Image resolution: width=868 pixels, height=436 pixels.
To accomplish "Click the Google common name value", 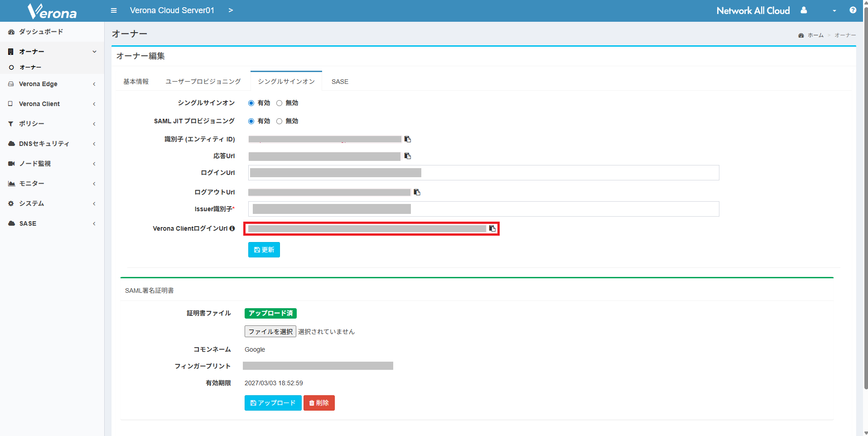I will click(255, 349).
